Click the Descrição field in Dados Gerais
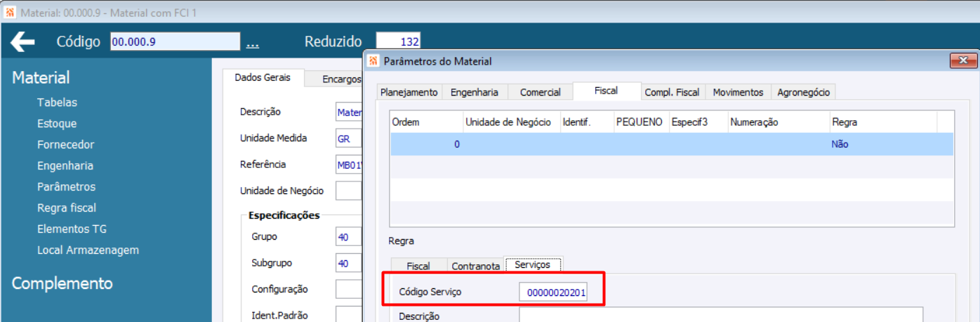980x322 pixels. tap(348, 112)
